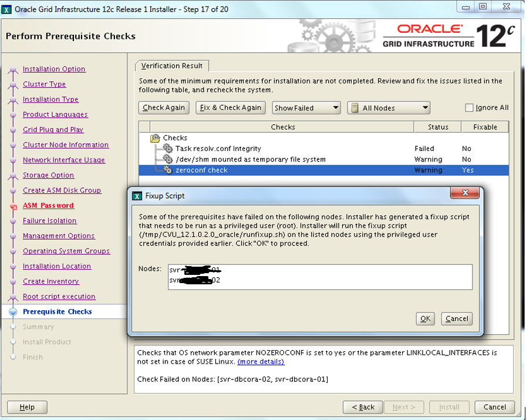Click the Fixup Script dialog X icon
The height and width of the screenshot is (420, 526).
(137, 196)
